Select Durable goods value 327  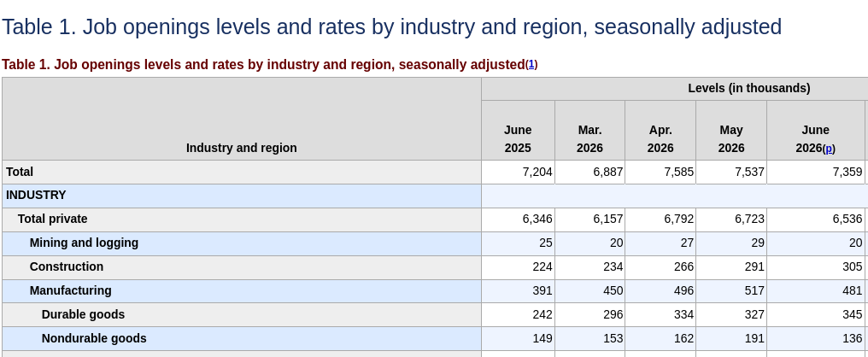[755, 314]
